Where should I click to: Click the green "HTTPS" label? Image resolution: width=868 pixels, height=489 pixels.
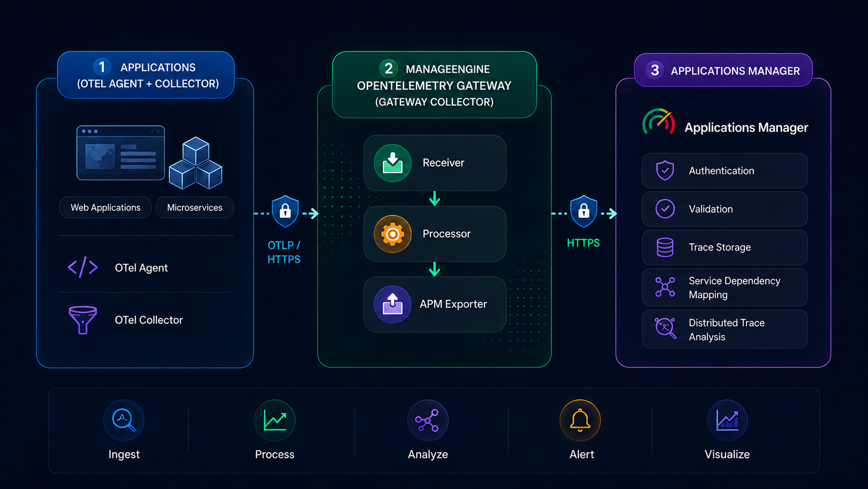coord(584,243)
